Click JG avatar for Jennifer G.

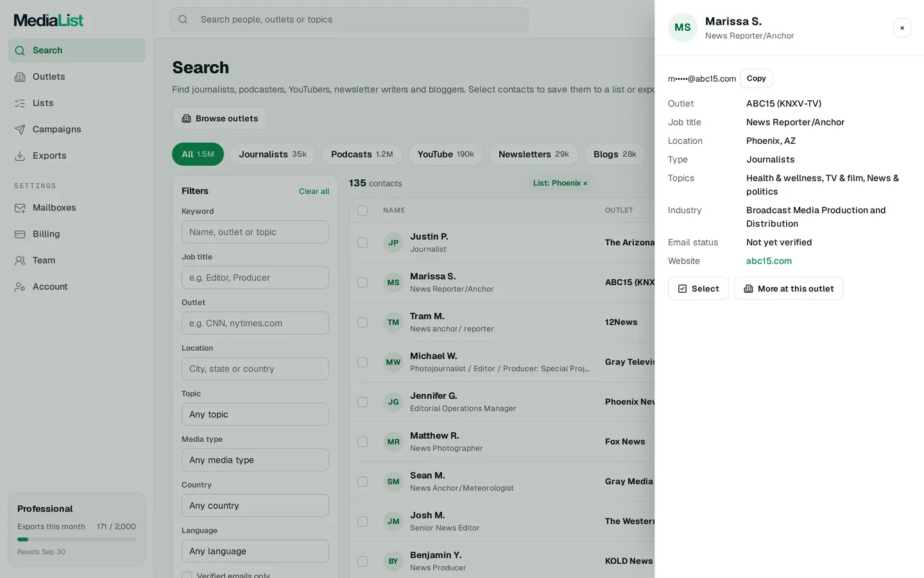(x=393, y=402)
